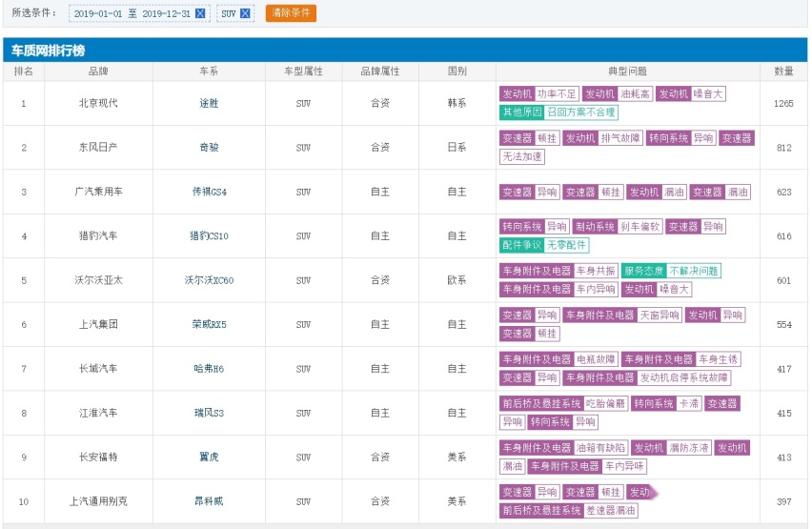This screenshot has width=812, height=529.
Task: Open the 途胜 car series link
Action: coord(209,103)
